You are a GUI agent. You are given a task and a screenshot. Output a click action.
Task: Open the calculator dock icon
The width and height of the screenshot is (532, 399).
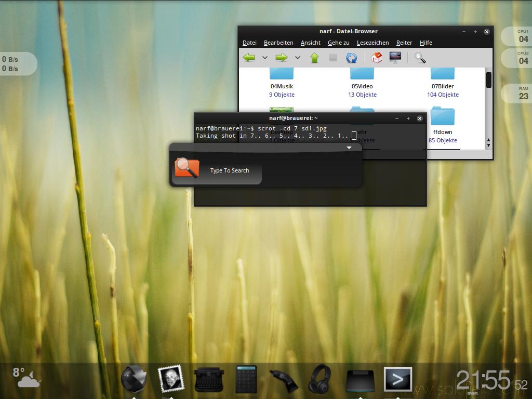pos(246,379)
